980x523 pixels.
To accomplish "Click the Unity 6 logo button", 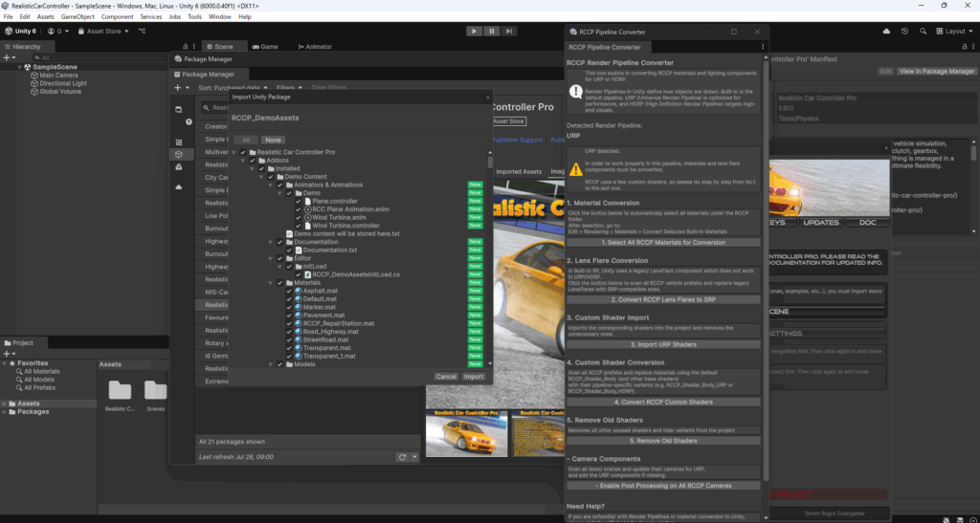I will (x=21, y=32).
